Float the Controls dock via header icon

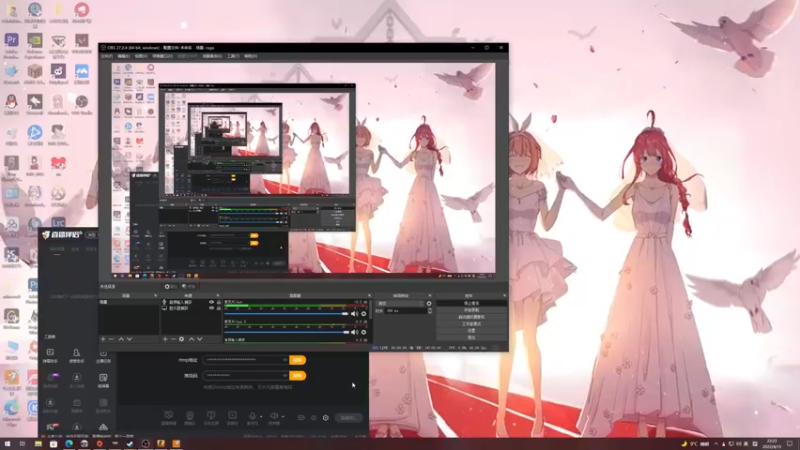[x=504, y=296]
